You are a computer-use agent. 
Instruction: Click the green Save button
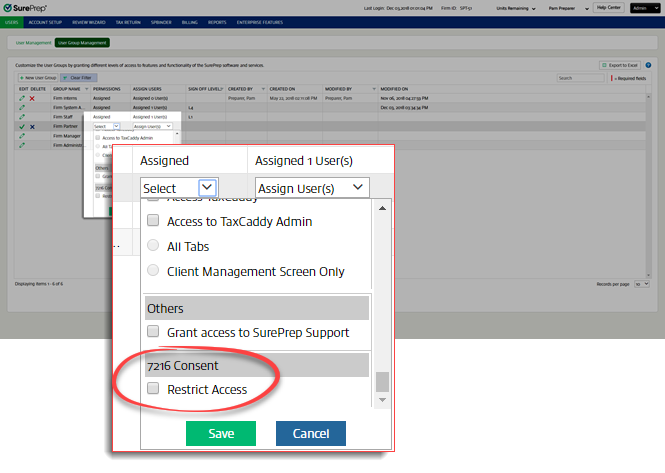pos(221,433)
